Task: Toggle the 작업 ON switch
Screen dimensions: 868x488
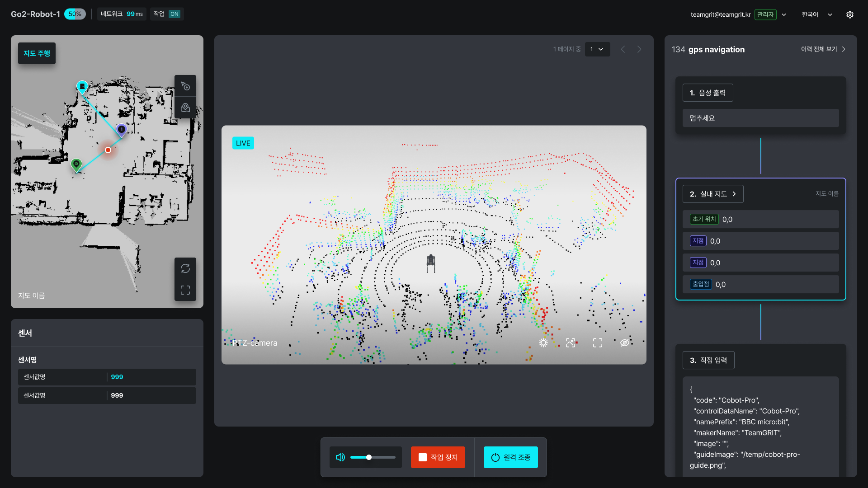Action: [175, 14]
